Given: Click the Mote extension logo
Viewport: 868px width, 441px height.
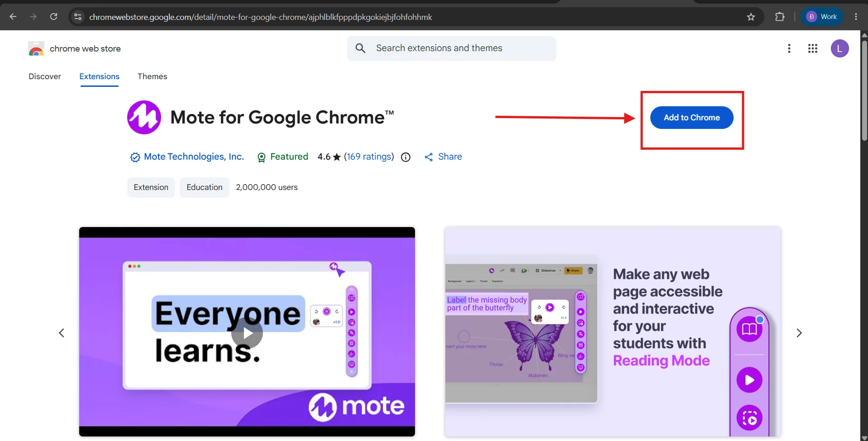Looking at the screenshot, I should (144, 118).
